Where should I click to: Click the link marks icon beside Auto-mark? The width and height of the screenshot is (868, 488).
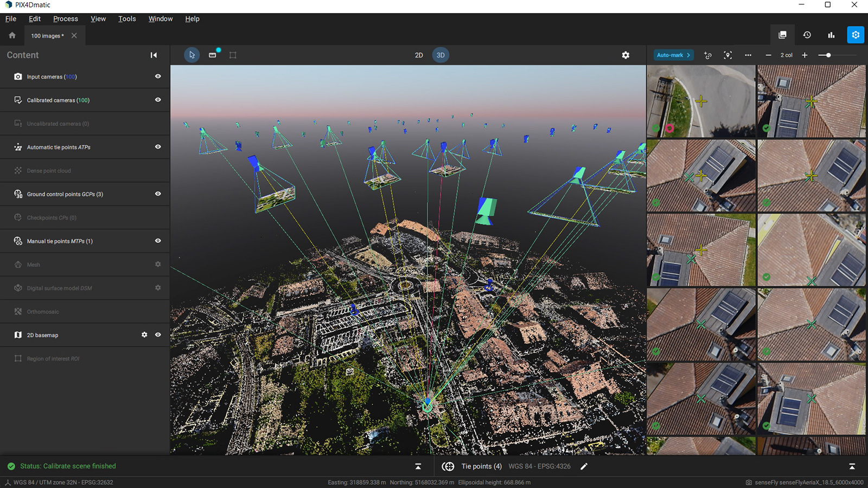point(707,55)
